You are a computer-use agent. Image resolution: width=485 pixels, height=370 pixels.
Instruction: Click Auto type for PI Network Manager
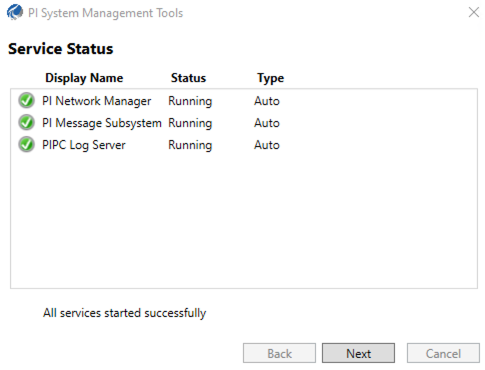pos(267,101)
